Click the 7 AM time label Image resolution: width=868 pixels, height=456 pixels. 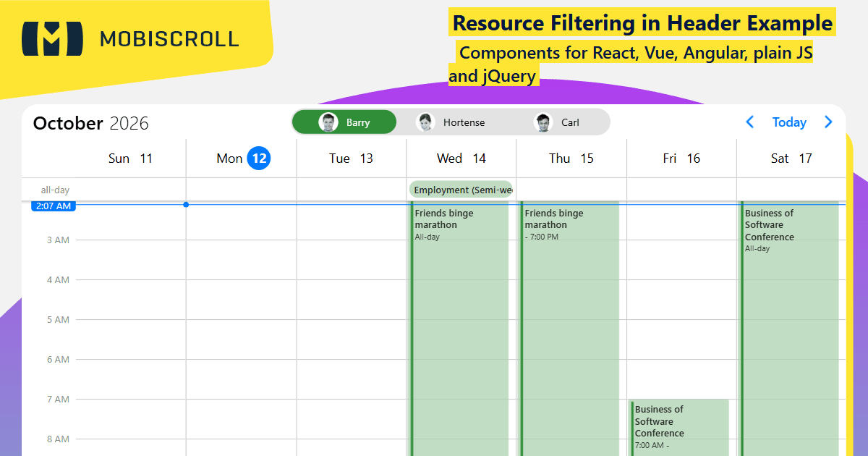pos(58,399)
